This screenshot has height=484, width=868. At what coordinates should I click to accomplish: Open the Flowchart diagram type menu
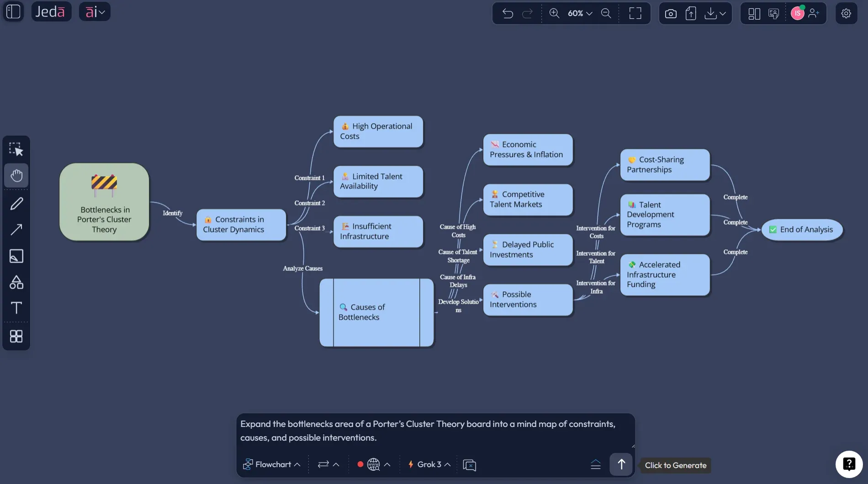coord(272,464)
